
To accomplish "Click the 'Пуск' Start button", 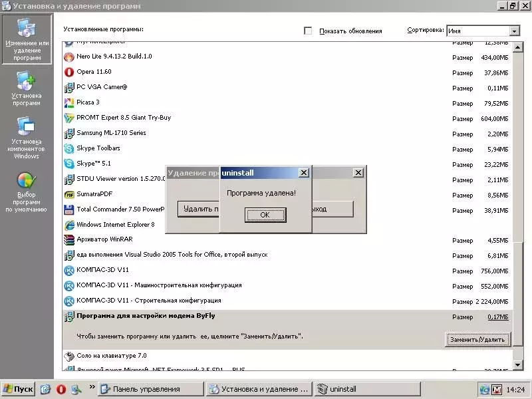I will coord(19,389).
